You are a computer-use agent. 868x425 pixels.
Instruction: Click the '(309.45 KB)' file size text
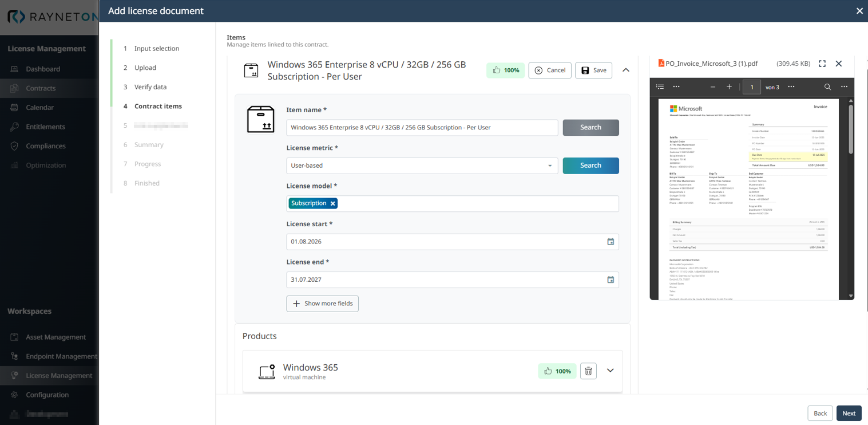793,64
